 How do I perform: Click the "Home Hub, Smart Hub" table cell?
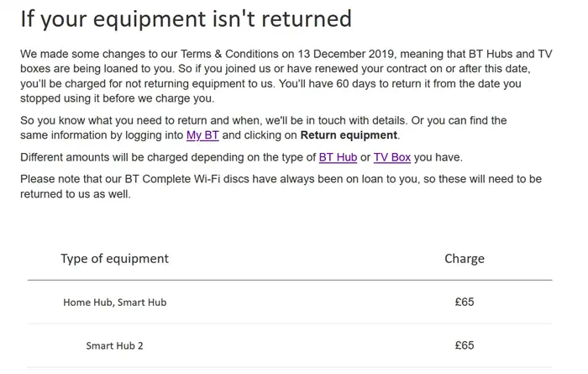tap(114, 302)
